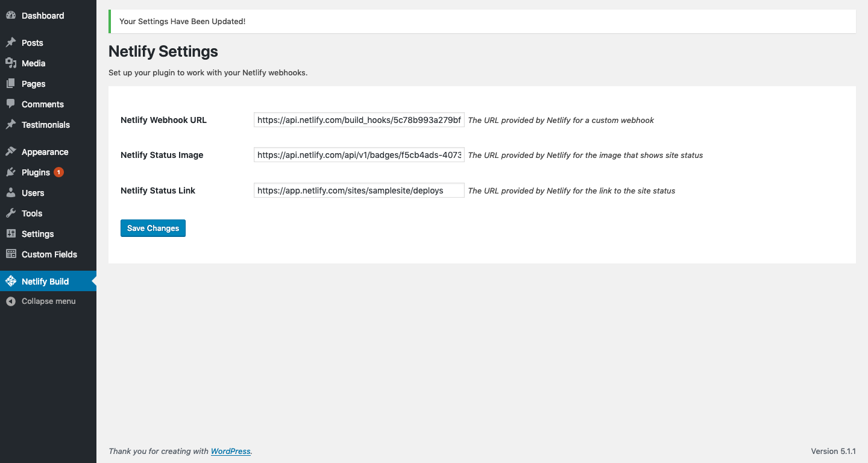Click the Appearance paintbrush icon

[11, 152]
